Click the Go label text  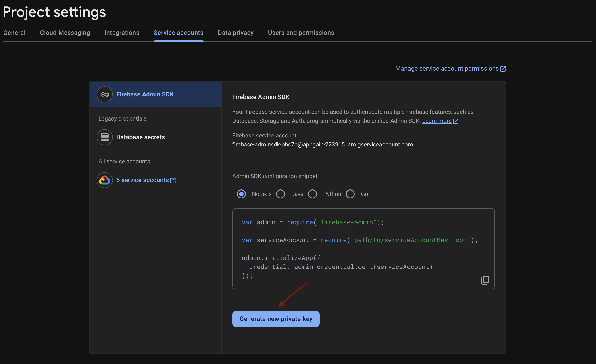(x=364, y=194)
